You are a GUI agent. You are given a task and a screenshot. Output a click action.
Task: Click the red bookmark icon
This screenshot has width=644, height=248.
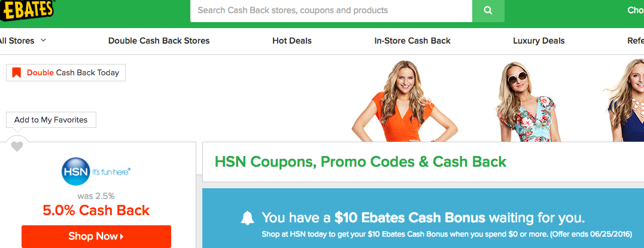(x=16, y=73)
